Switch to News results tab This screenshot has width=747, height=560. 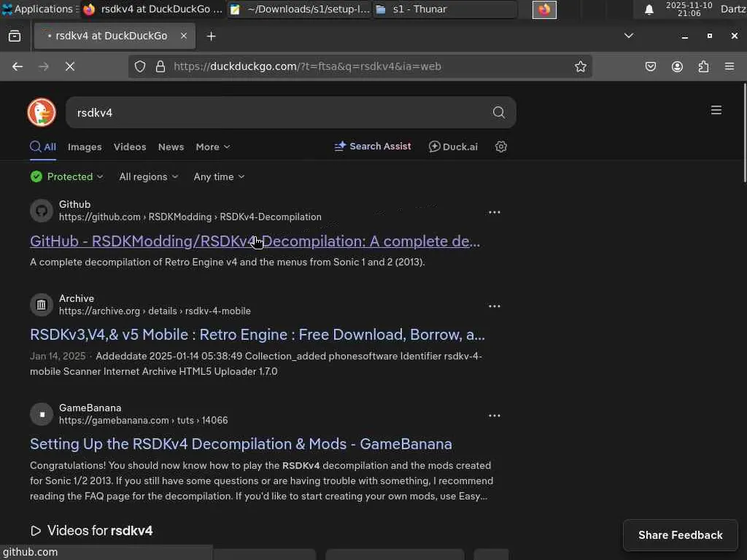coord(171,147)
